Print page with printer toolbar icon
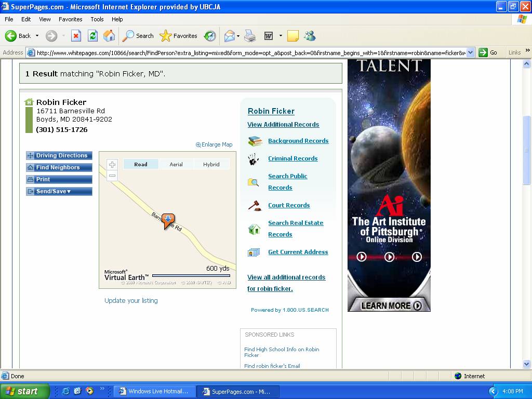Screen dimensions: 532x399 click(x=250, y=36)
